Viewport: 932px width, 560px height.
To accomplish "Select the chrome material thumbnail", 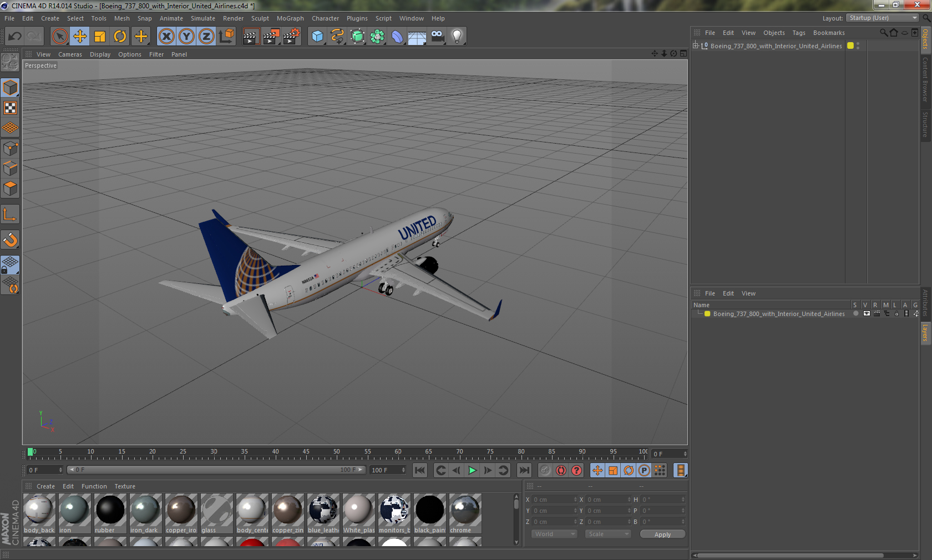I will 465,513.
